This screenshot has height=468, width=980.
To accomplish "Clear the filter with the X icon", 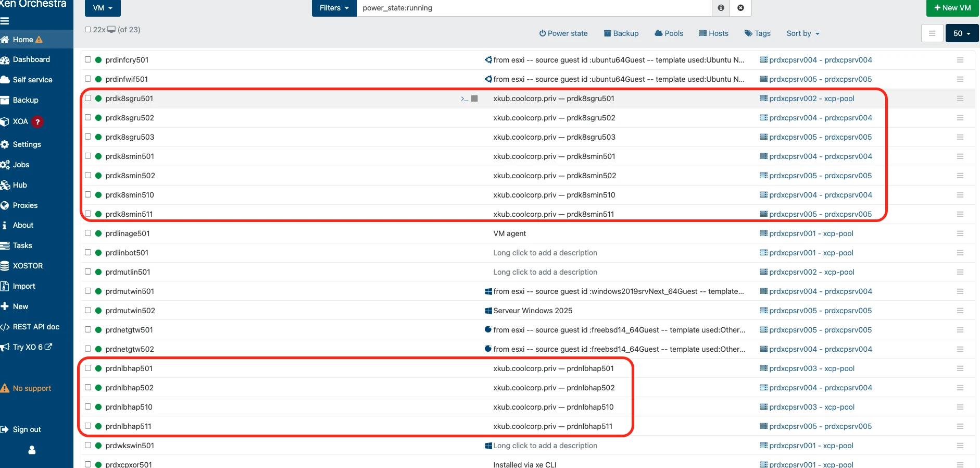I will click(740, 8).
